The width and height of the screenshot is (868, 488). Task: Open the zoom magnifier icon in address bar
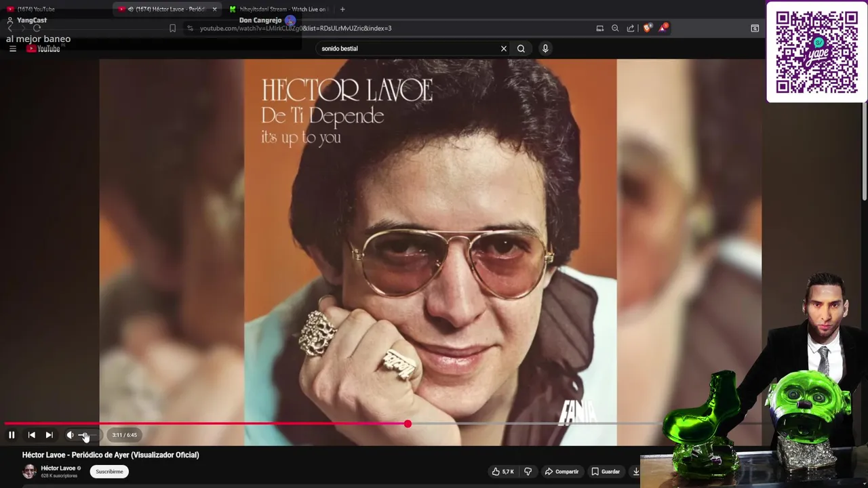pyautogui.click(x=615, y=28)
